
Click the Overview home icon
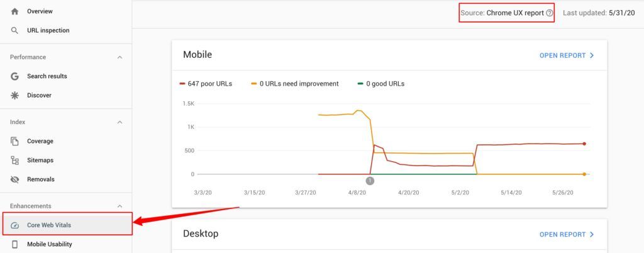coord(15,11)
